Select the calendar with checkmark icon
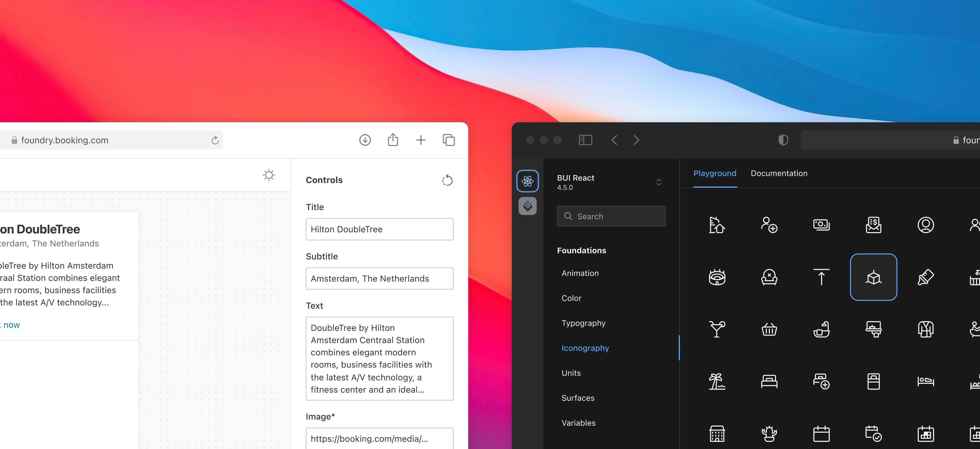 coord(874,433)
